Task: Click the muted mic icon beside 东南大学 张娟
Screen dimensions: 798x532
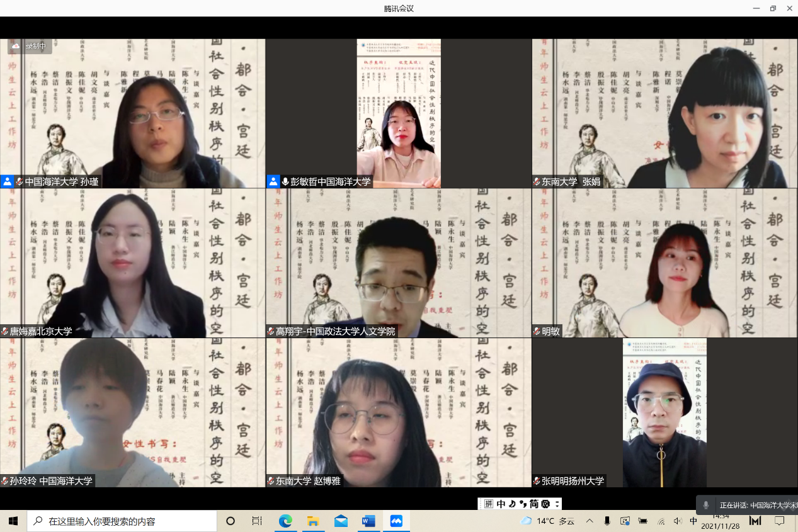Action: [x=537, y=181]
